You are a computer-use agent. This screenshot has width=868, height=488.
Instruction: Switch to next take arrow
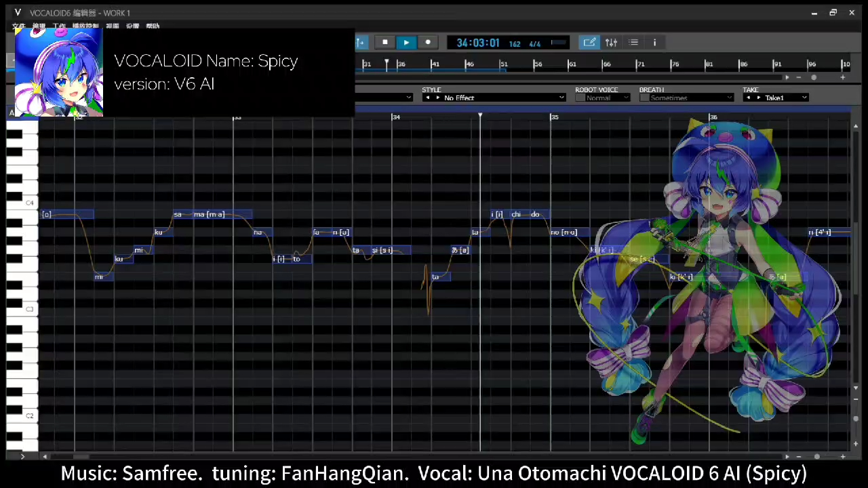click(x=758, y=98)
